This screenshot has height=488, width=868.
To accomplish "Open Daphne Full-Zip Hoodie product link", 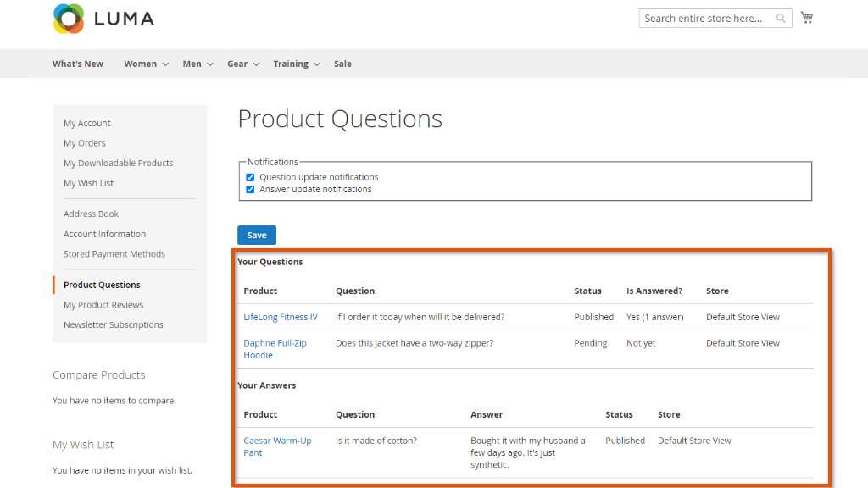I will pyautogui.click(x=275, y=349).
